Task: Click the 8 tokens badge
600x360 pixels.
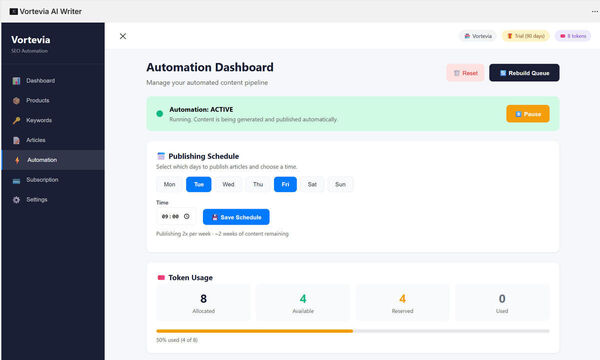Action: pos(573,36)
